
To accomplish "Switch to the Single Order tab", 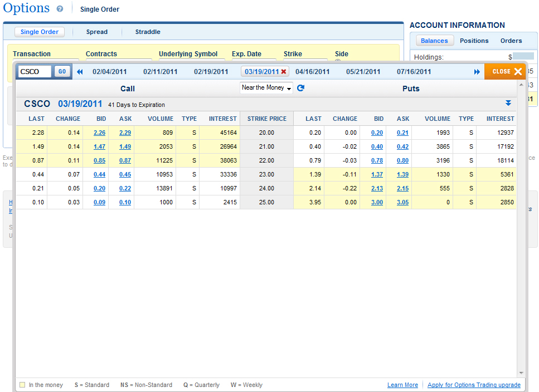I will [40, 32].
